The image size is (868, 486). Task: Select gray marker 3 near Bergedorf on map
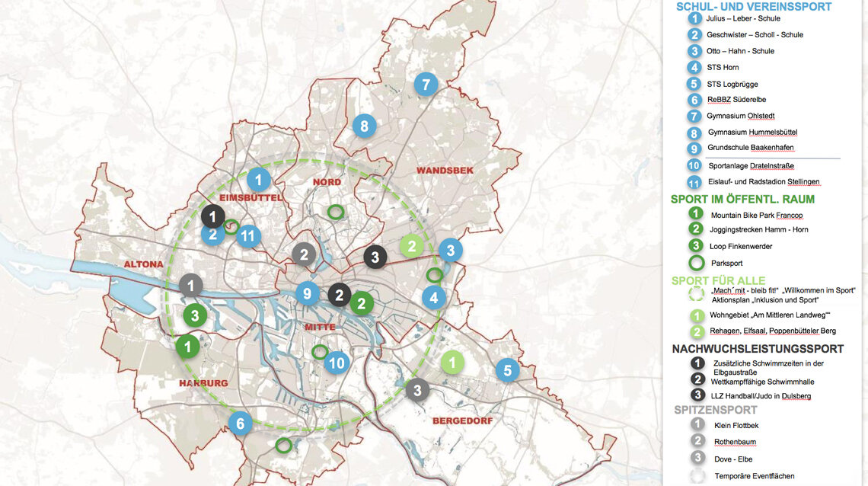click(416, 392)
